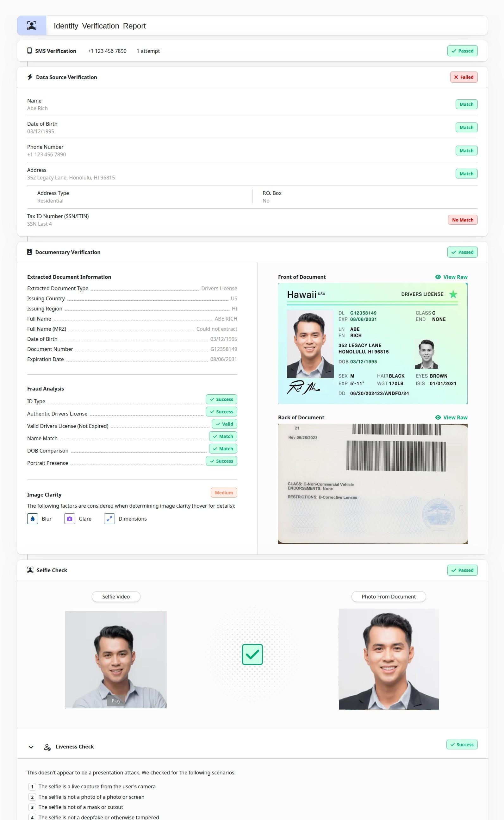
Task: Click the SMS Verification phone icon
Action: point(29,51)
